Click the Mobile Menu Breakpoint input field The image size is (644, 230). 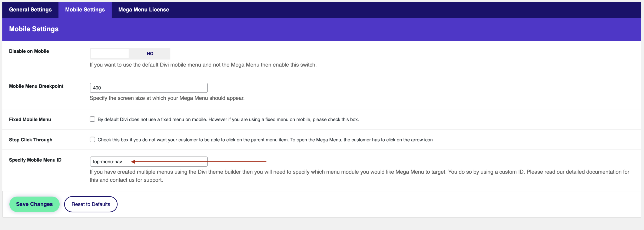tap(149, 88)
